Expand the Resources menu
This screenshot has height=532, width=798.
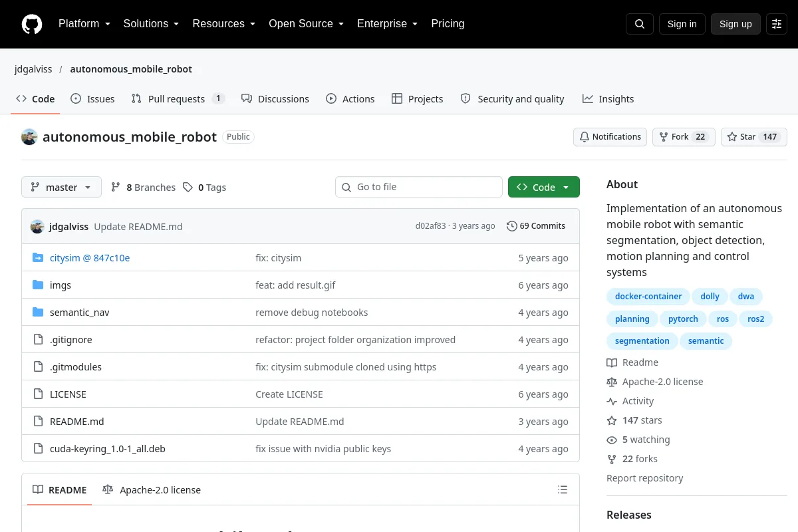[x=224, y=24]
